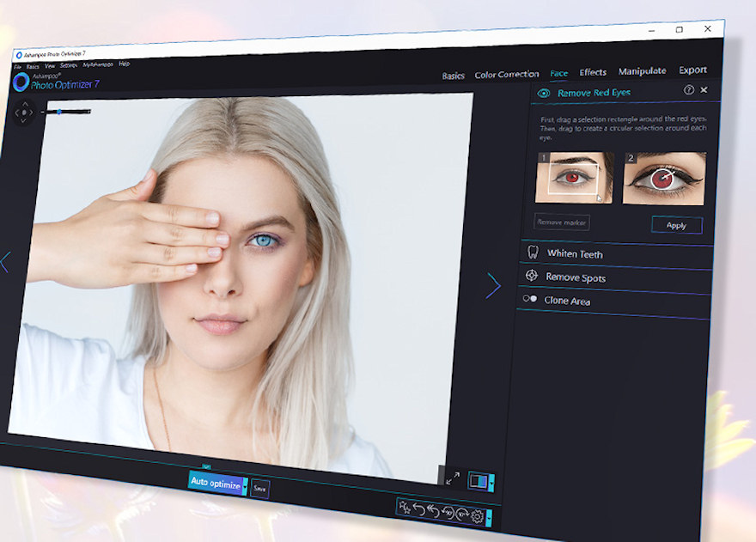The image size is (756, 542).
Task: Rotate image 90 degrees counter-clockwise
Action: click(448, 514)
